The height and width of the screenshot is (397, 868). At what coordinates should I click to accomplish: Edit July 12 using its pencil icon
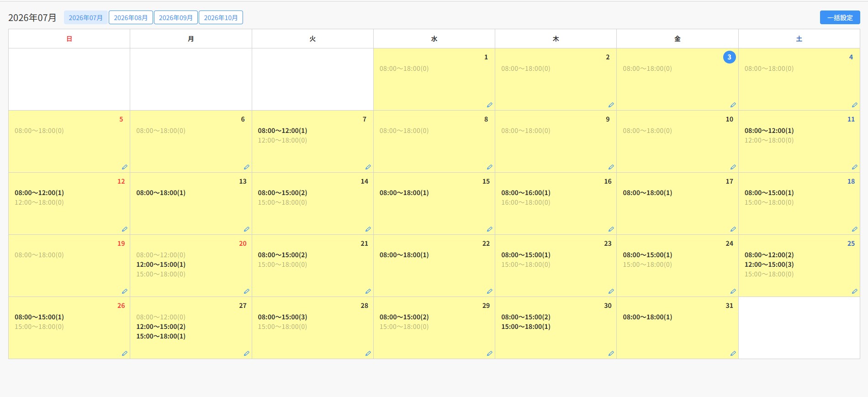124,229
